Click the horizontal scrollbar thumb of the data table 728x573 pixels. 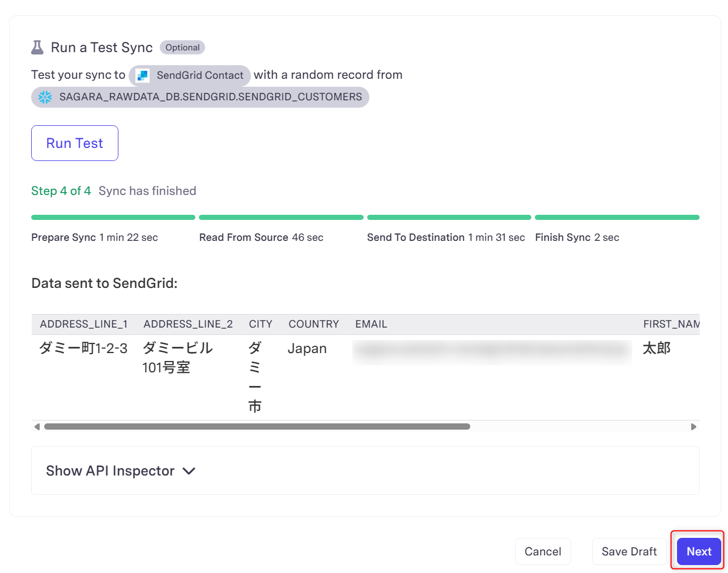pos(257,427)
